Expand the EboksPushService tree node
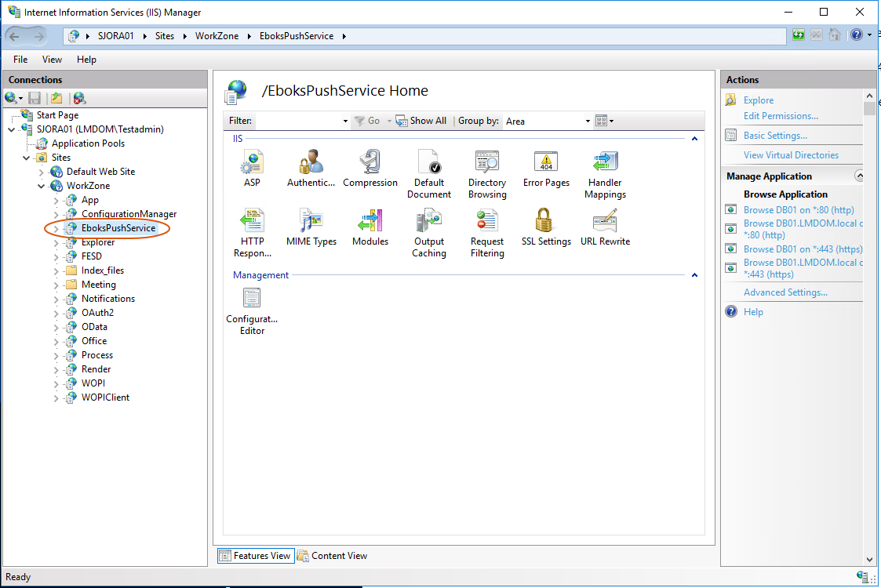The height and width of the screenshot is (588, 881). 56,228
